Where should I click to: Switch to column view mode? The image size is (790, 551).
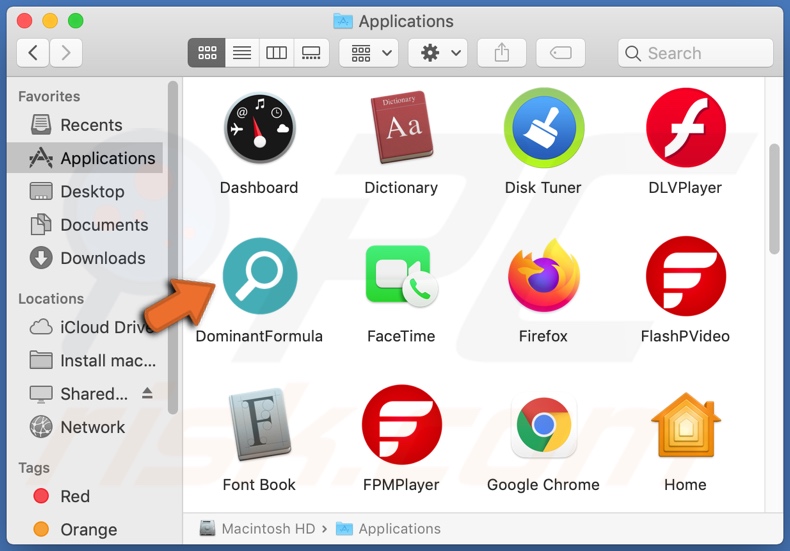(277, 53)
